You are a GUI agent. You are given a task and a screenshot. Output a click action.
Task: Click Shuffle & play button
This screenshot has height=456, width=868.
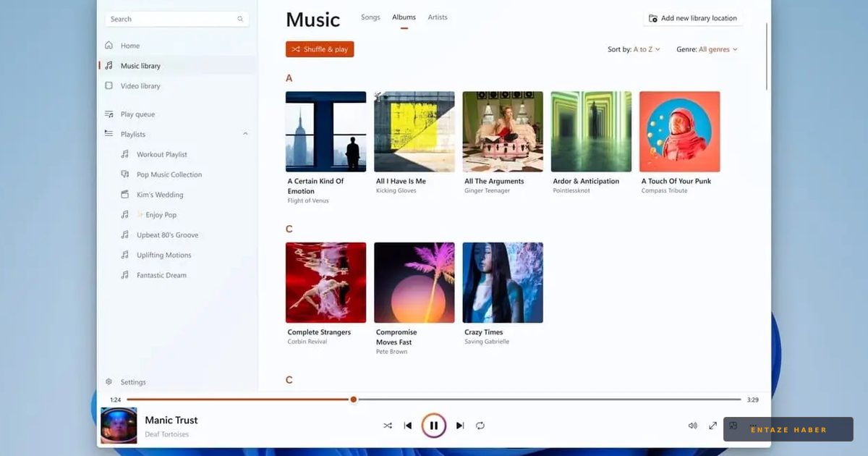[x=320, y=49]
